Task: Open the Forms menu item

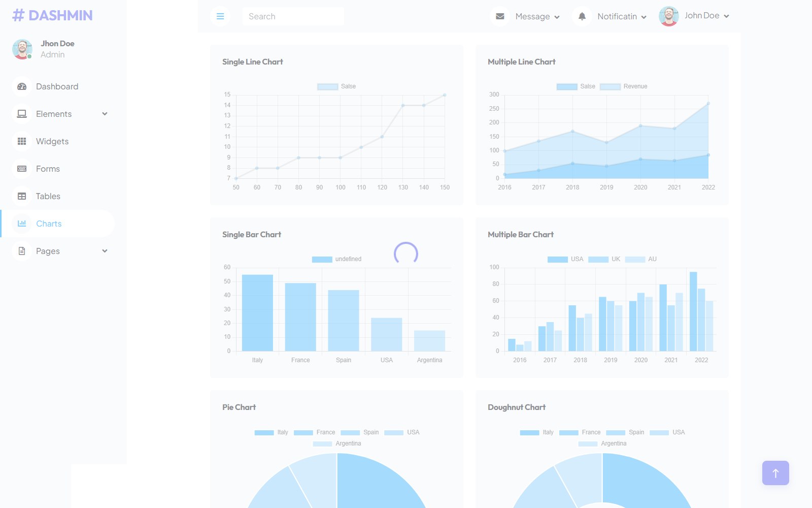Action: (x=57, y=169)
